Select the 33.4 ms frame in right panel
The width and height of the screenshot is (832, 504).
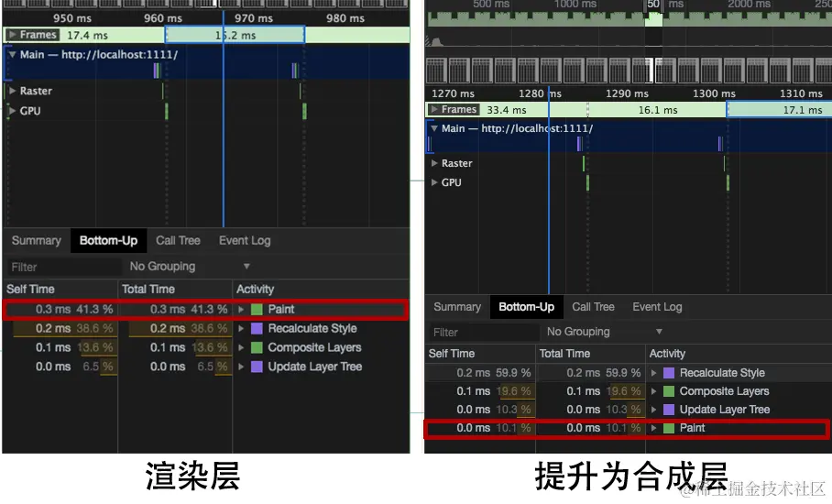click(507, 110)
